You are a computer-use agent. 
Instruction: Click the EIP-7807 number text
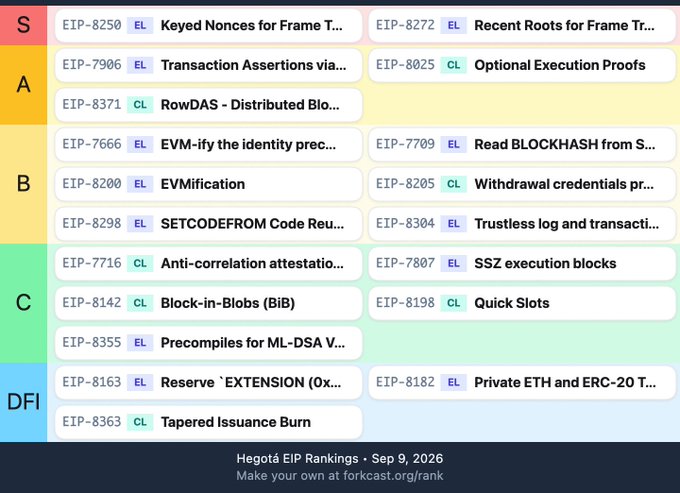click(405, 264)
